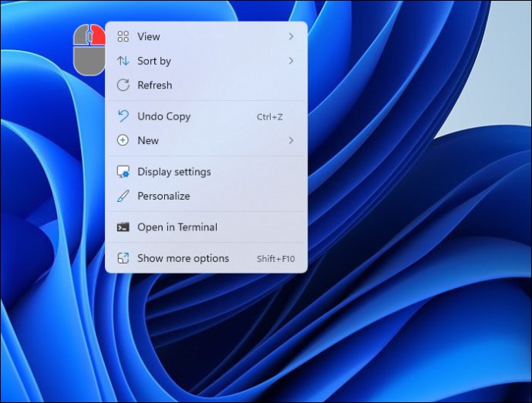Click the Display settings monitor icon

pyautogui.click(x=123, y=172)
